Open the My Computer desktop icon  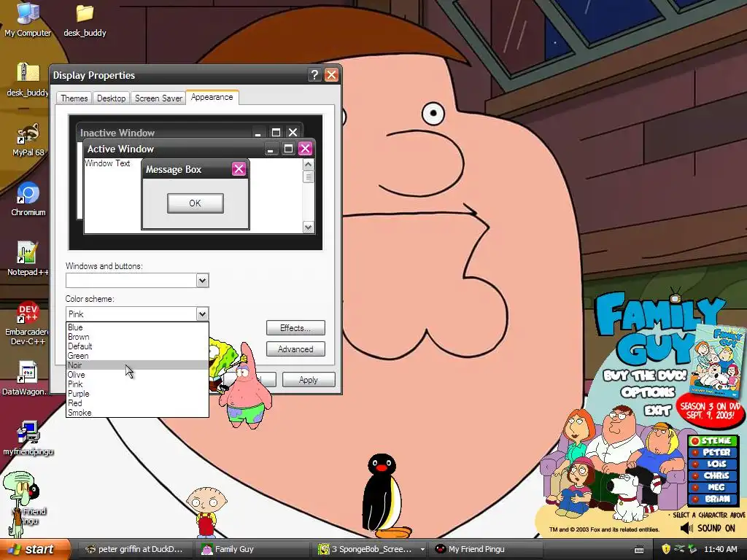(28, 19)
